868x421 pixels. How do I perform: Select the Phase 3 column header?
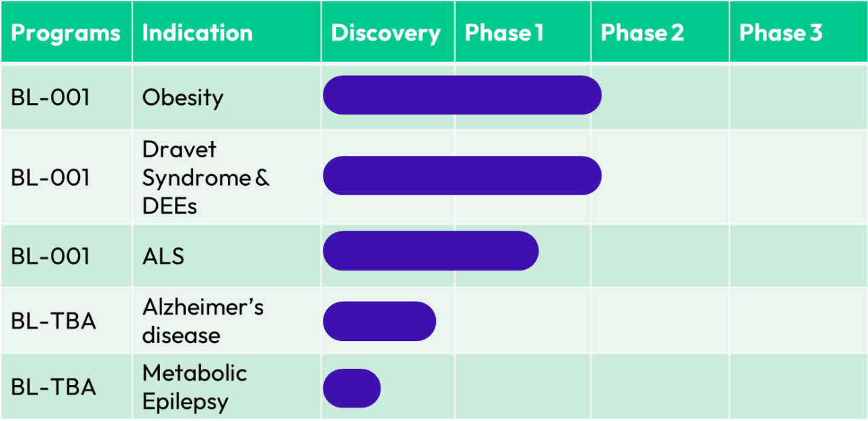pos(781,33)
